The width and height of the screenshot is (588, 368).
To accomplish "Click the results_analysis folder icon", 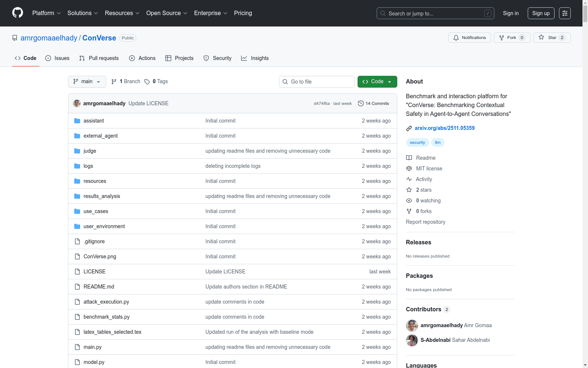I will [77, 196].
